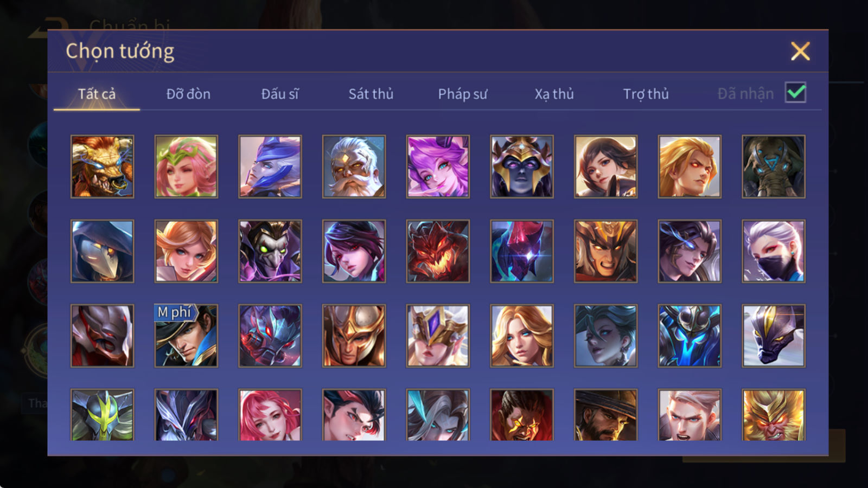
Task: Switch to the 'Đỡ đòn' tab
Action: click(x=188, y=94)
